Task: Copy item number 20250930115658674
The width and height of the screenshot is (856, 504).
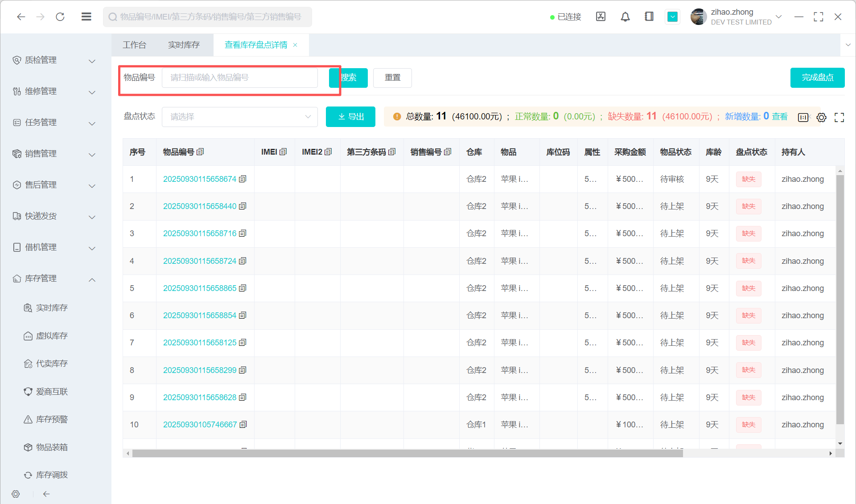Action: coord(243,179)
